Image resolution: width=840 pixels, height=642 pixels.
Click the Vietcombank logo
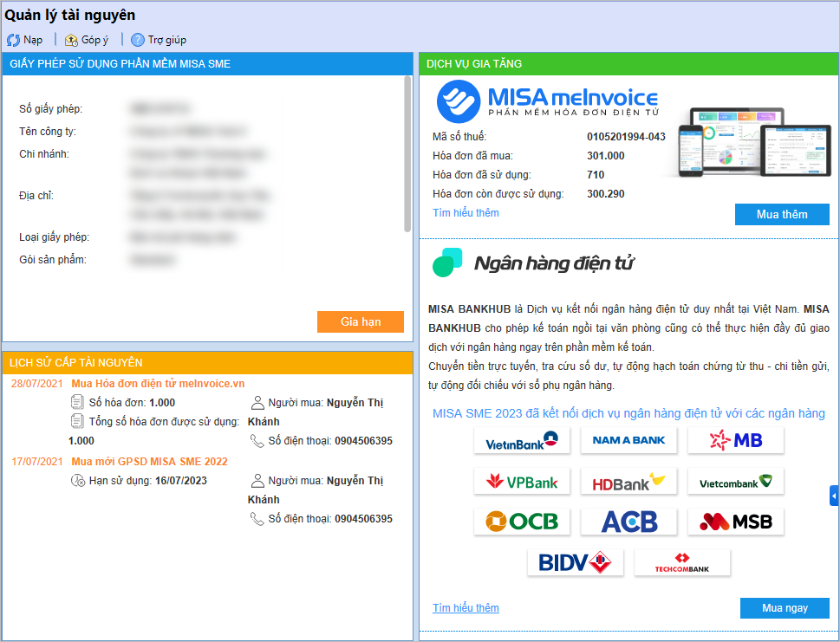click(735, 481)
